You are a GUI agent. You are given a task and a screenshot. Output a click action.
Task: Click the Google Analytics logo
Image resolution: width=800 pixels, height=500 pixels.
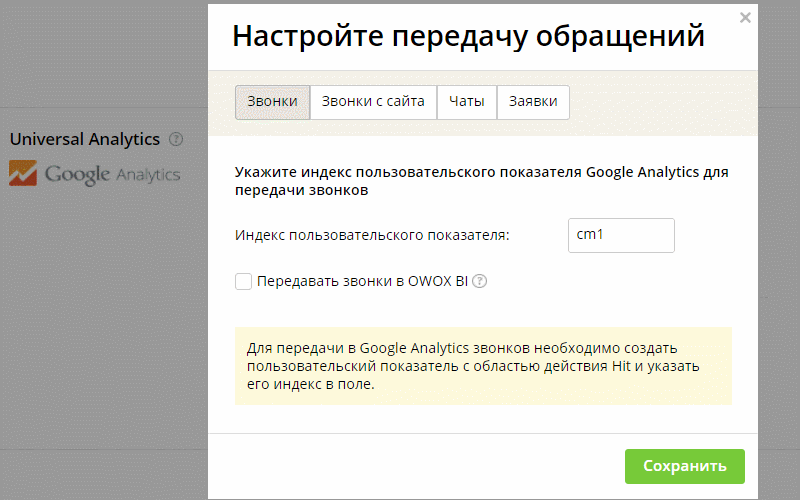pyautogui.click(x=94, y=174)
